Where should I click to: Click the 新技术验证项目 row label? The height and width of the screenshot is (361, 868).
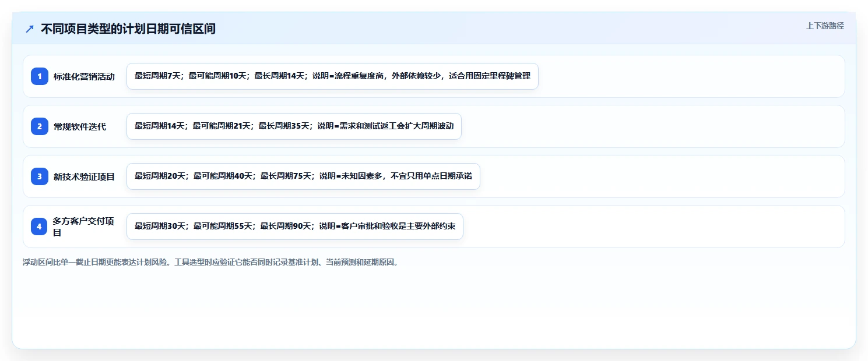click(85, 176)
